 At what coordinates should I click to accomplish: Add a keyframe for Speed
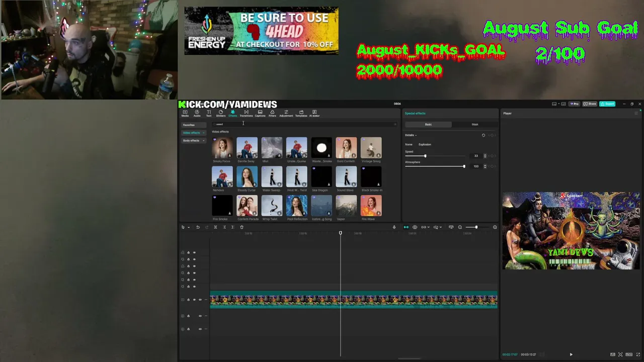click(493, 156)
